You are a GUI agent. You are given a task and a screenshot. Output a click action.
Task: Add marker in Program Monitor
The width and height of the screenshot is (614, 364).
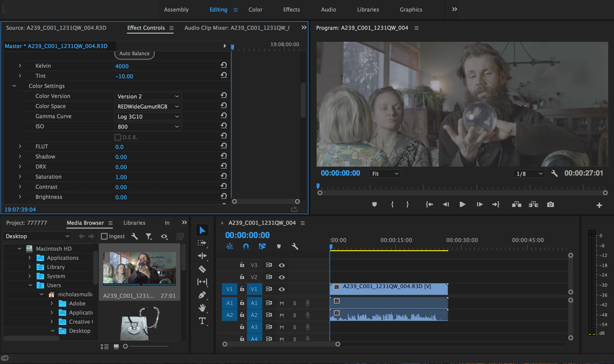(374, 204)
